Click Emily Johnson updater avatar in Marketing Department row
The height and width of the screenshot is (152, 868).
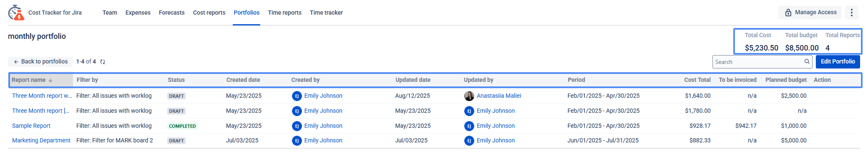(469, 141)
